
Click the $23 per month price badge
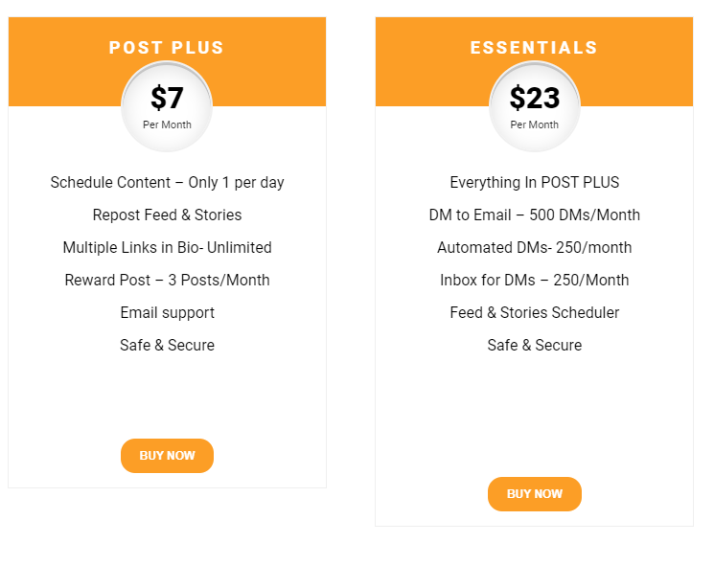(x=535, y=99)
